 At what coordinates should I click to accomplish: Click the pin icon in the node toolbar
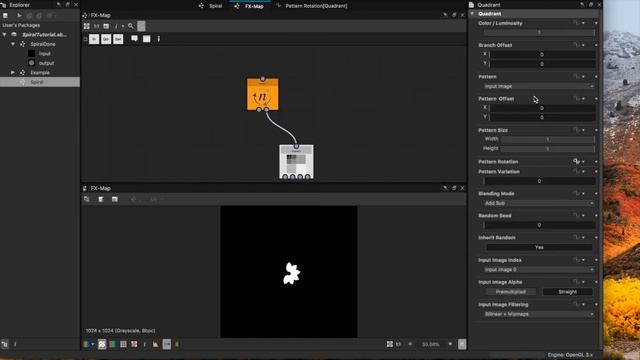[x=159, y=39]
